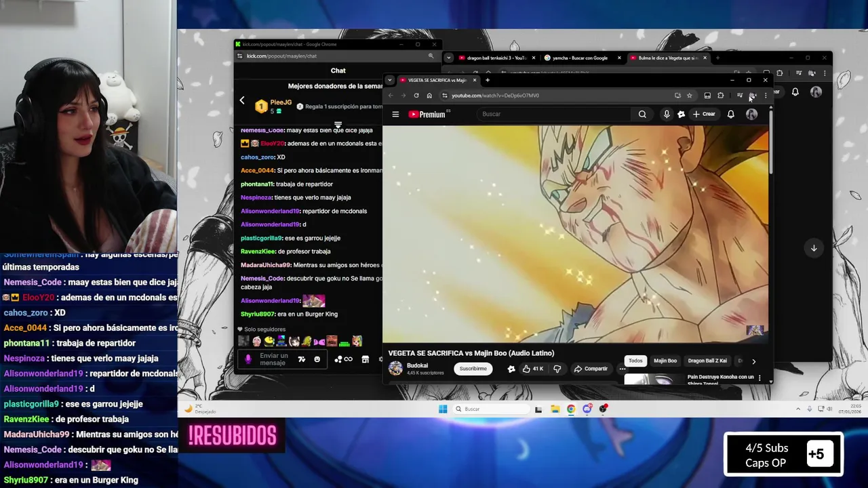Click the Budokai channel avatar
The image size is (868, 488).
(395, 369)
